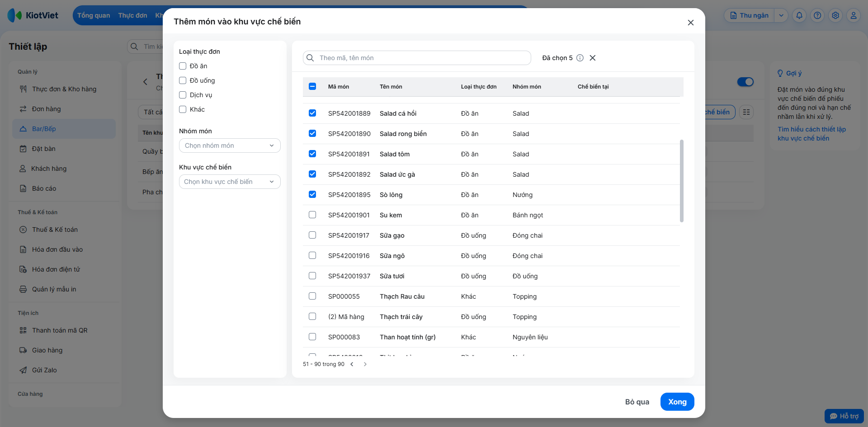This screenshot has width=868, height=427.
Task: Click the Thuế & Kế toán item icon
Action: 23,230
